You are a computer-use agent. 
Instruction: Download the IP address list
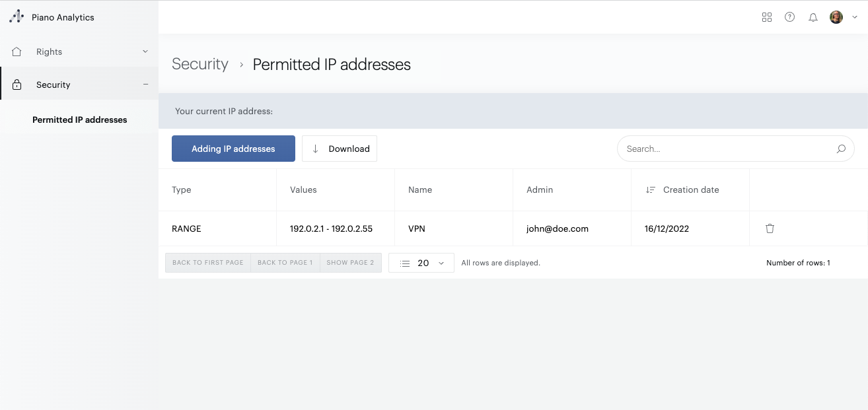[x=340, y=149]
